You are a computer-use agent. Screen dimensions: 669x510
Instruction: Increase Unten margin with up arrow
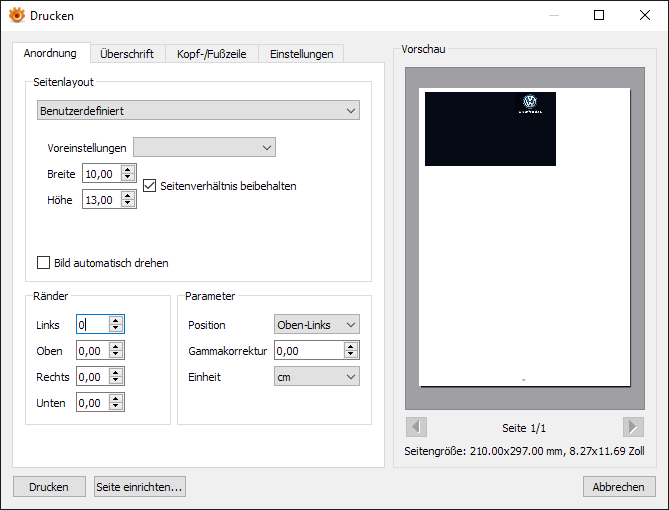click(116, 399)
